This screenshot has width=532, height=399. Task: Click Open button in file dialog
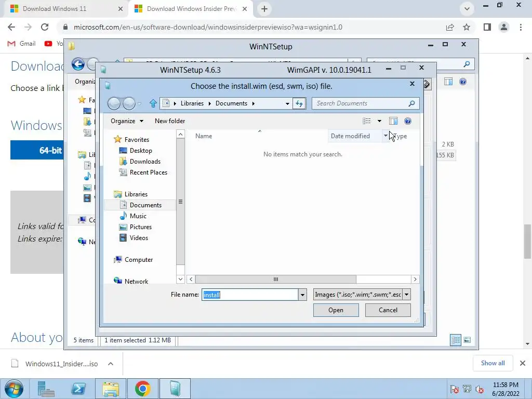click(x=336, y=310)
